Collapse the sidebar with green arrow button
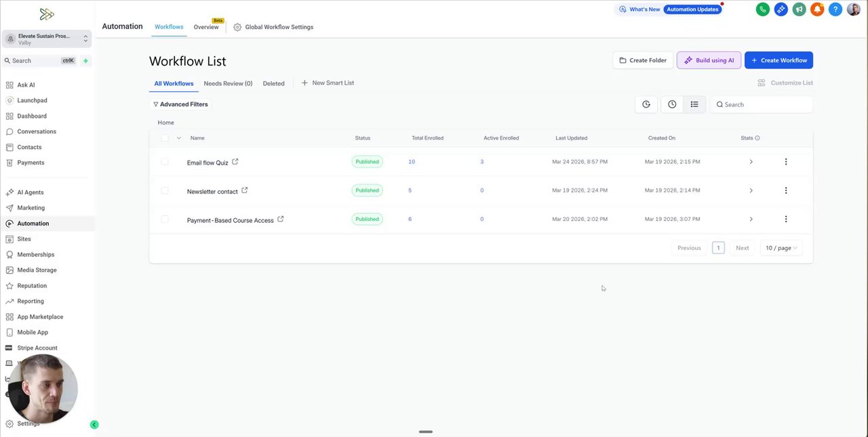Screen dimensions: 868x437 (x=94, y=425)
